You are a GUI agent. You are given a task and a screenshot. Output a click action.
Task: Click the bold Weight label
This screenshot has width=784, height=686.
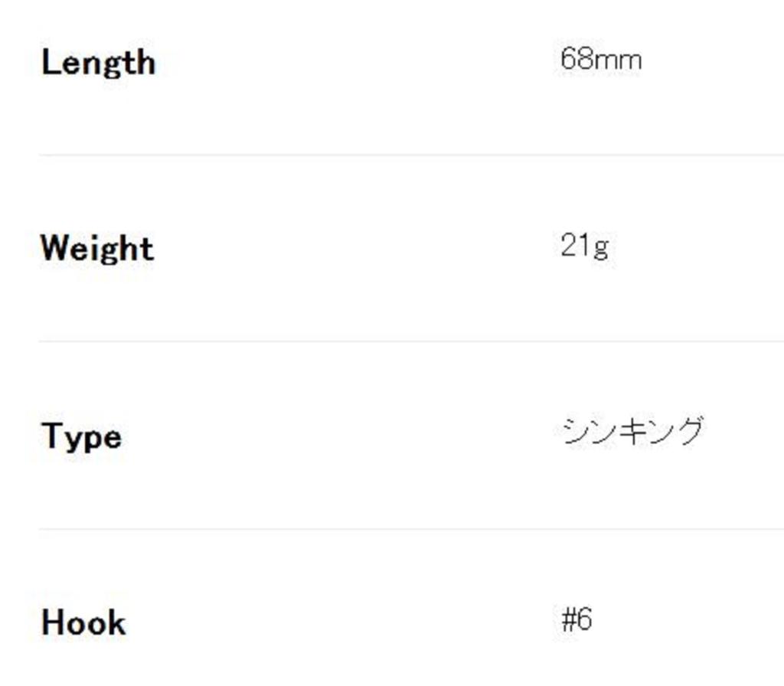click(x=97, y=249)
